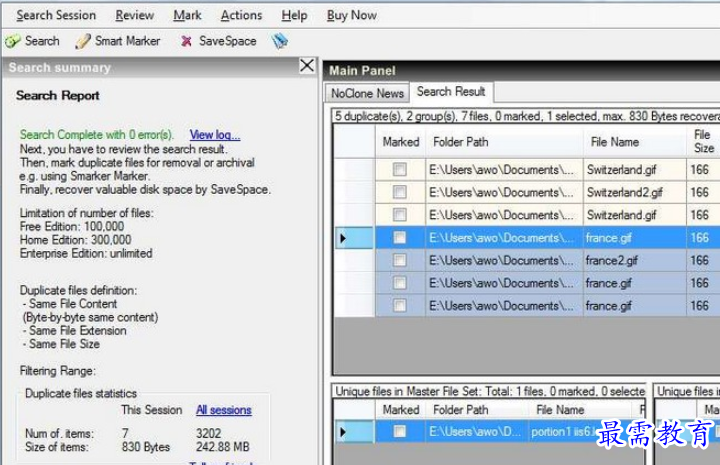Click the Search toolbar label
The image size is (720, 465).
pyautogui.click(x=42, y=41)
